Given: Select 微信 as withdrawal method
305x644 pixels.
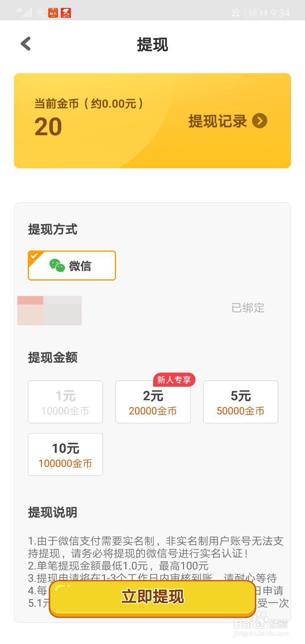Looking at the screenshot, I should click(72, 266).
